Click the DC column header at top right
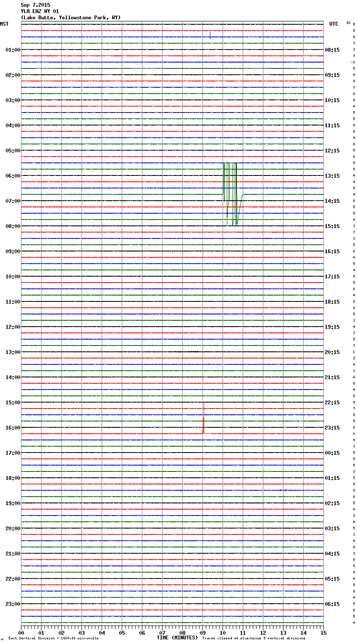 [x=349, y=23]
